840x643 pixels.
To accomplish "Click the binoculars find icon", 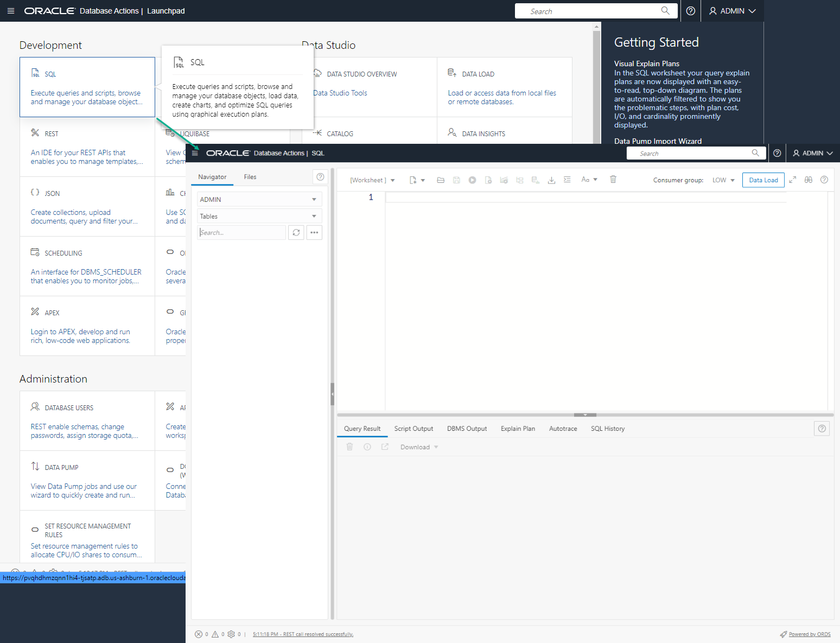I will click(x=809, y=180).
